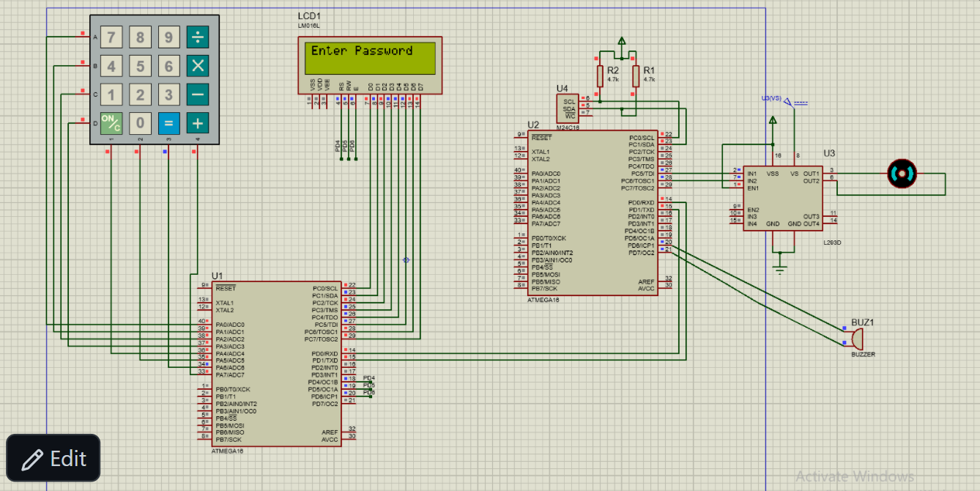Select the U2 ATMEGA16 microcontroller

pos(593,213)
